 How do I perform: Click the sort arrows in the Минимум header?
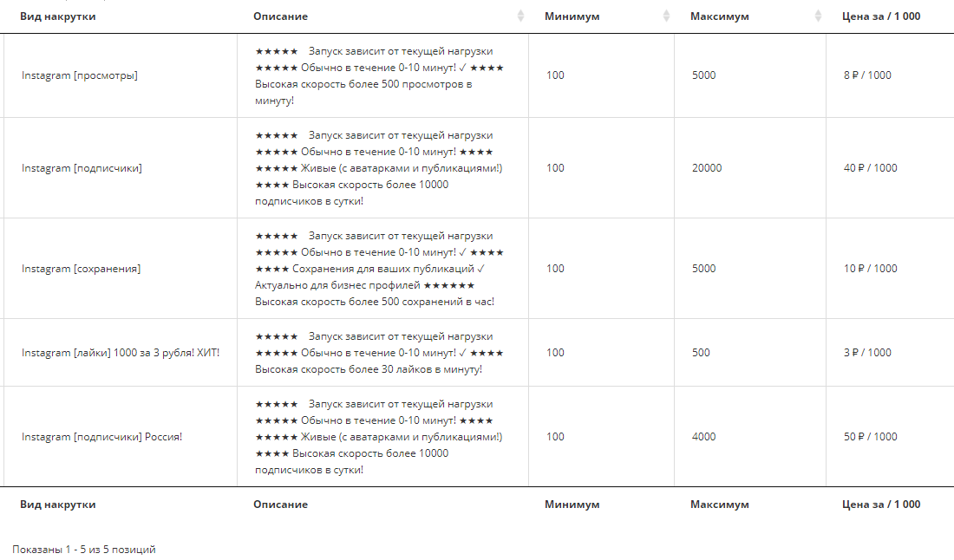[666, 16]
